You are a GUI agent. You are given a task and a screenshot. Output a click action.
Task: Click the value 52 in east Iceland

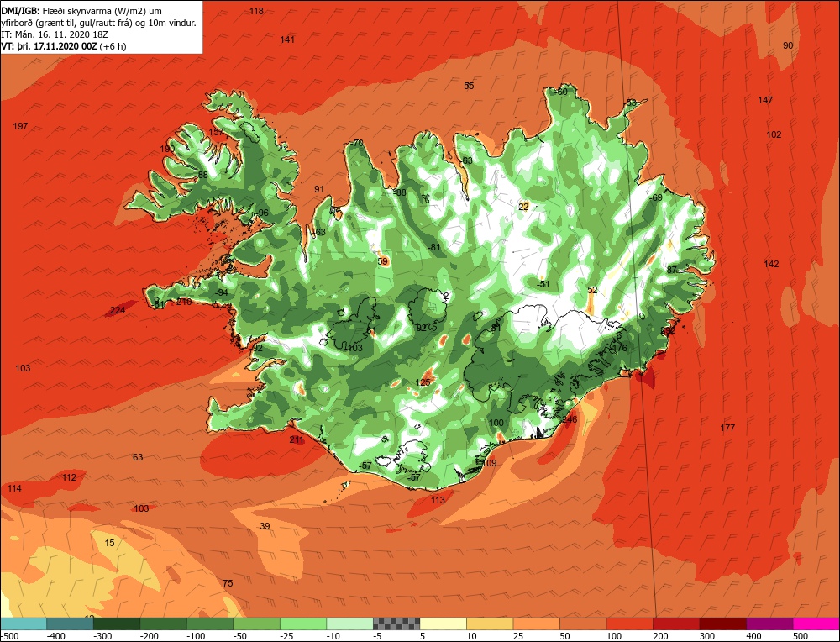coord(592,290)
